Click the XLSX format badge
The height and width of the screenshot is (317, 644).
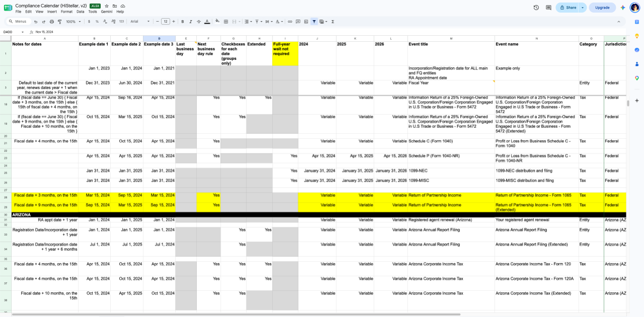95,6
